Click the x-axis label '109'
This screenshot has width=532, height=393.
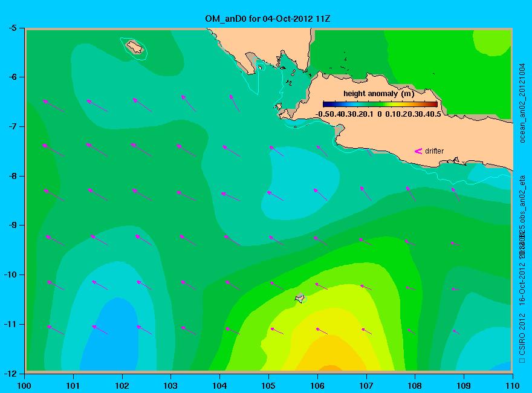464,386
